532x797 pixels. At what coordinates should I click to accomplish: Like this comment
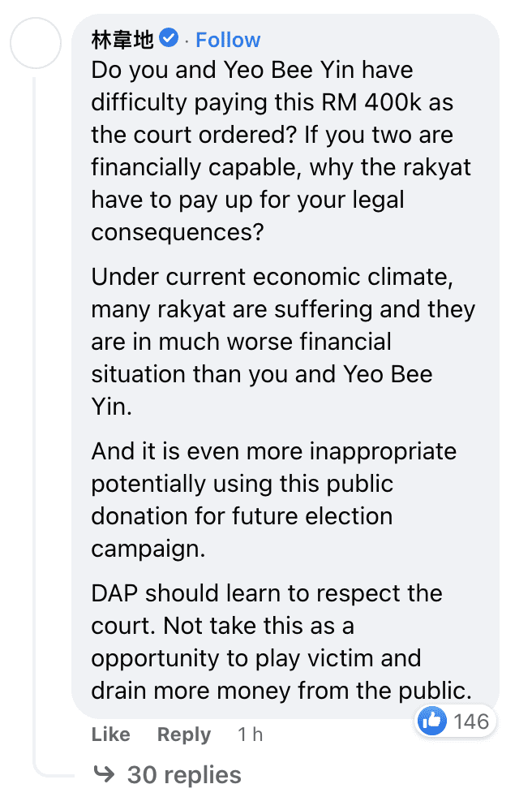click(111, 735)
